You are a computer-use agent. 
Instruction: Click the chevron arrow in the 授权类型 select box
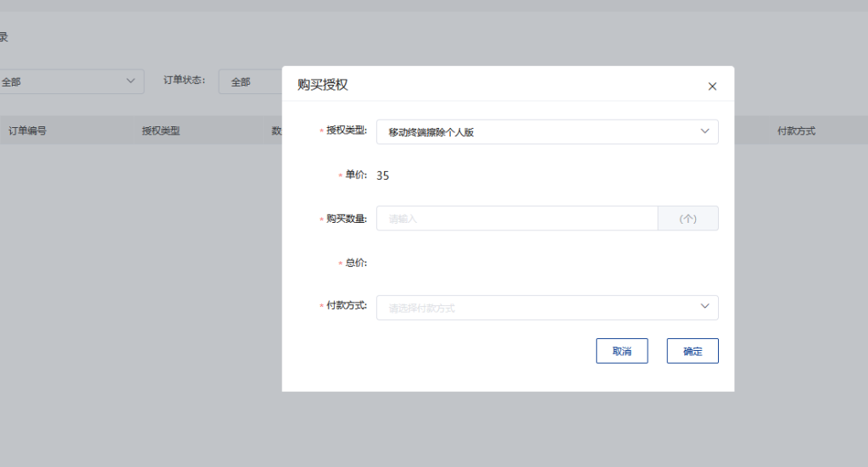point(704,131)
